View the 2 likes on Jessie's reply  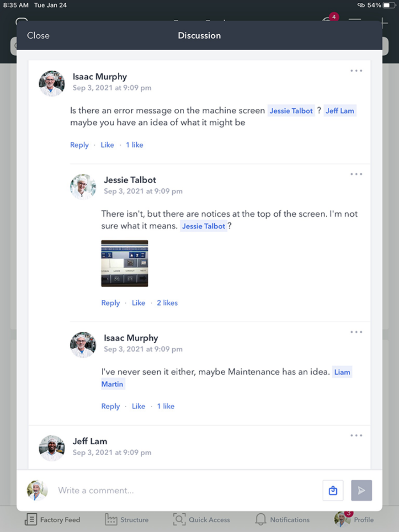tap(167, 303)
